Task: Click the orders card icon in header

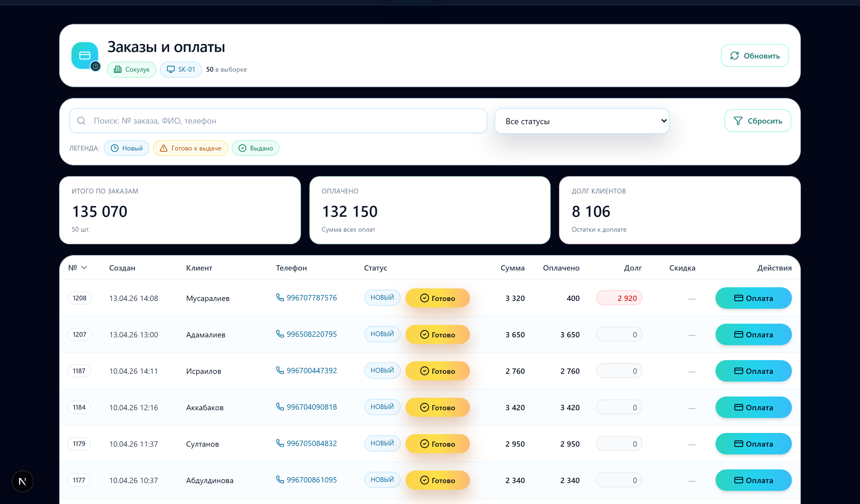Action: pyautogui.click(x=85, y=56)
